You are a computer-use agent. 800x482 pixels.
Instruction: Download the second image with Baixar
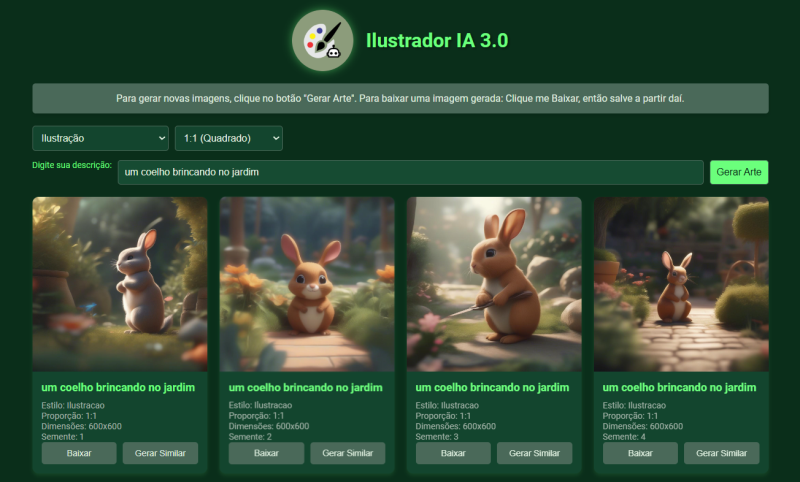tap(266, 453)
